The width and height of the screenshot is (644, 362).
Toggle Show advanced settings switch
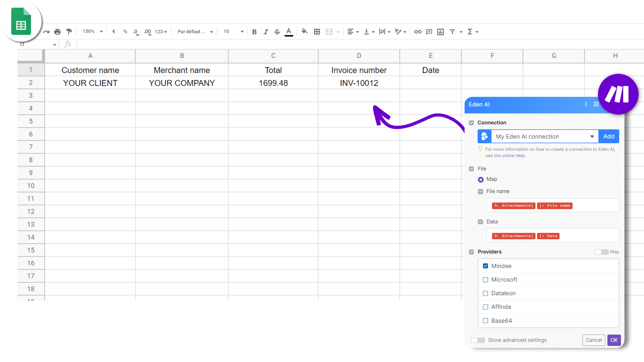[478, 340]
